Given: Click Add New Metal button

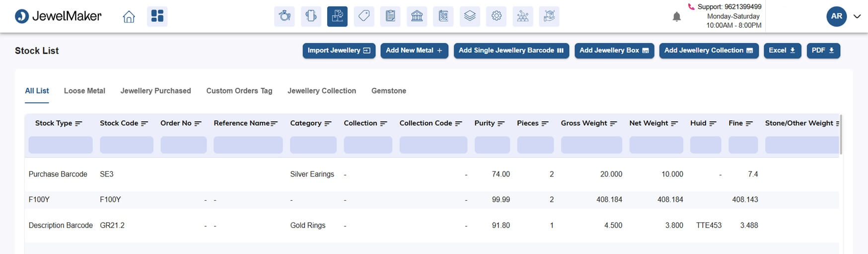Looking at the screenshot, I should pos(414,51).
